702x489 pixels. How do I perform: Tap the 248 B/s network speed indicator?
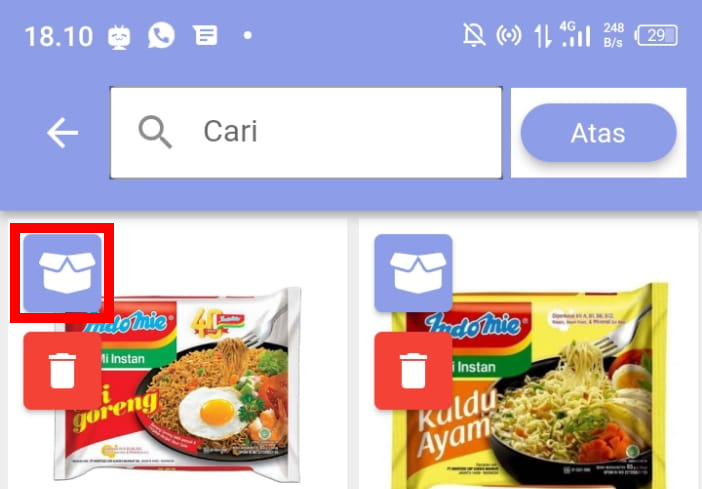pyautogui.click(x=613, y=35)
